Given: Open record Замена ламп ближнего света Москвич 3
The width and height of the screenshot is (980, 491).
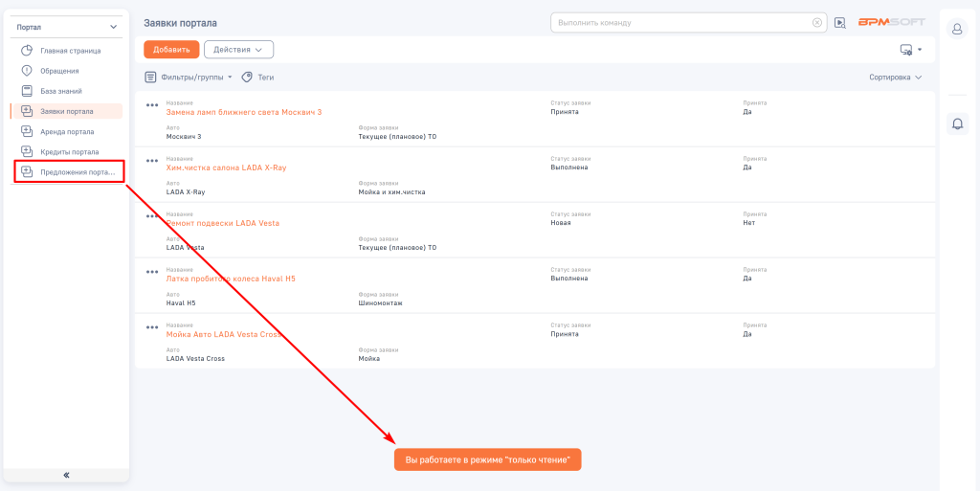Looking at the screenshot, I should 244,112.
